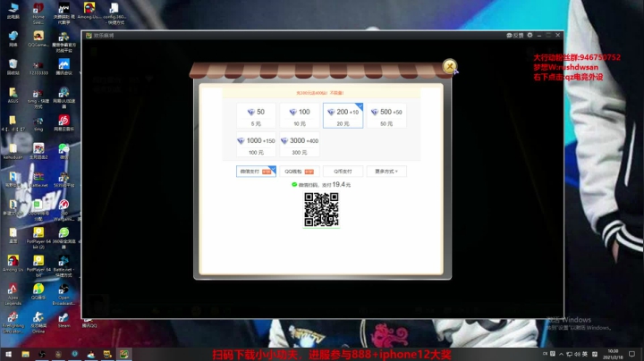The width and height of the screenshot is (644, 361).
Task: Click the 反馈 feedback button in the title bar
Action: click(514, 35)
